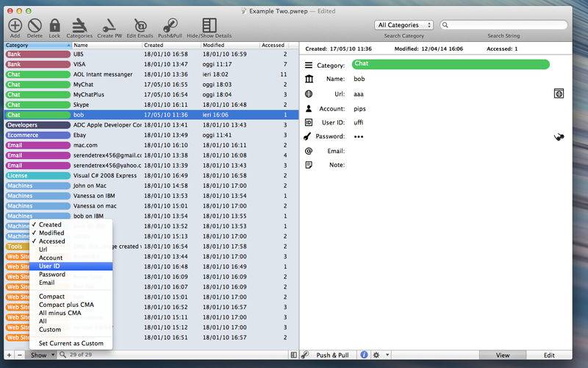Click the Bank category tag for UBS
This screenshot has width=588, height=368.
[x=38, y=54]
